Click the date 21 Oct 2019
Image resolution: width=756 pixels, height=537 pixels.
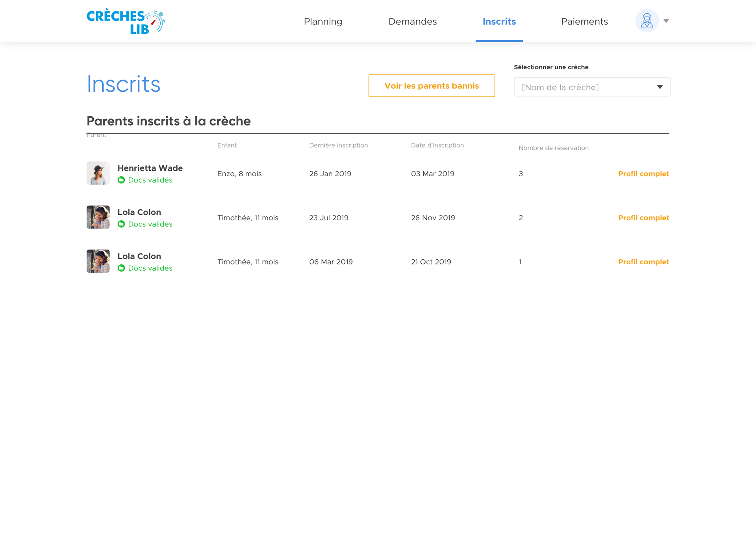[x=431, y=262]
